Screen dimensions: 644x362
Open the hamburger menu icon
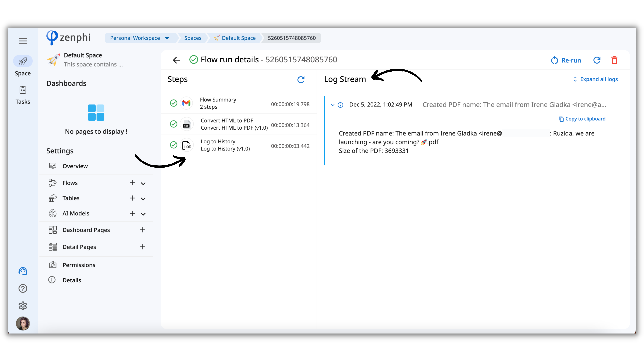click(x=23, y=41)
